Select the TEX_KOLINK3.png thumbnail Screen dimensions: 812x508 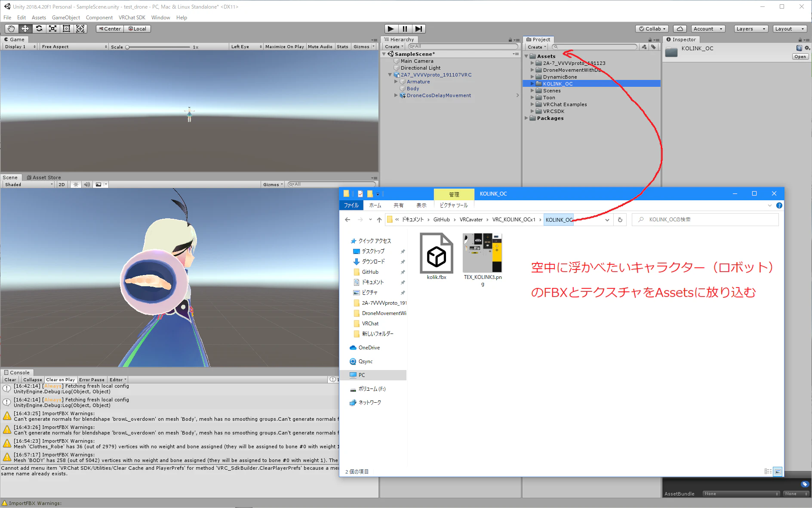coord(483,253)
